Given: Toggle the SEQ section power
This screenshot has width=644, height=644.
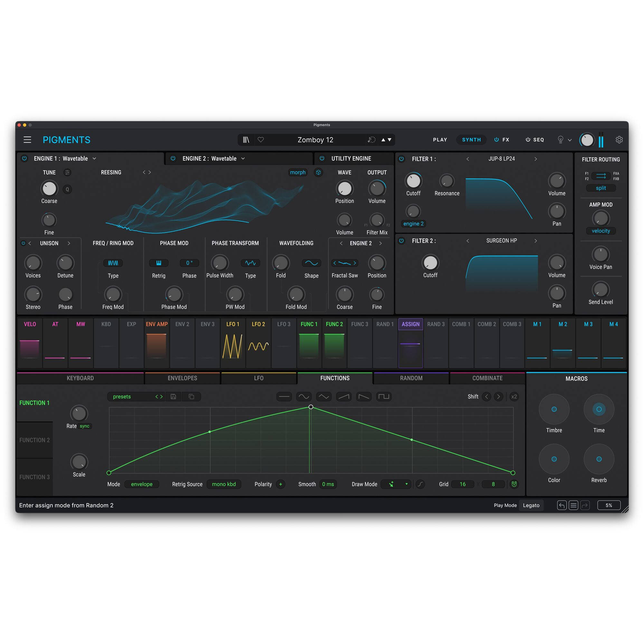Looking at the screenshot, I should point(528,140).
